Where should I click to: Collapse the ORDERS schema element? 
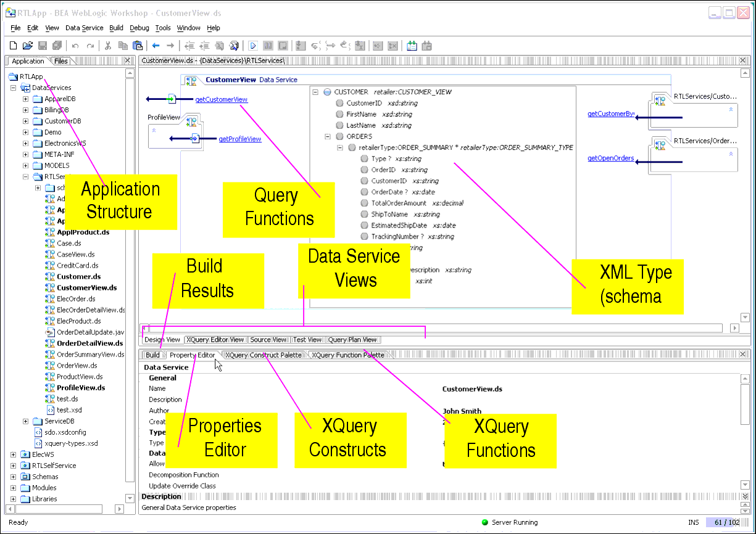[328, 136]
